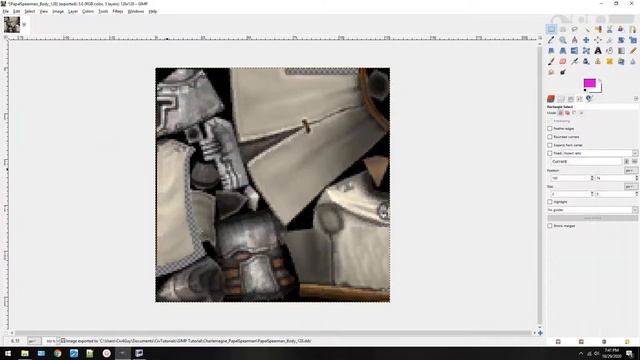
Task: Select the Pencil tool
Action: 633,51
